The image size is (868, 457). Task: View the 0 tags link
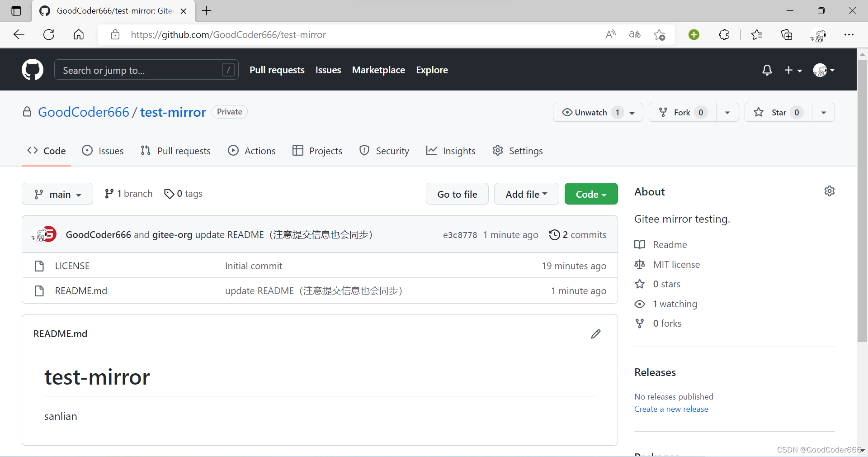point(183,194)
